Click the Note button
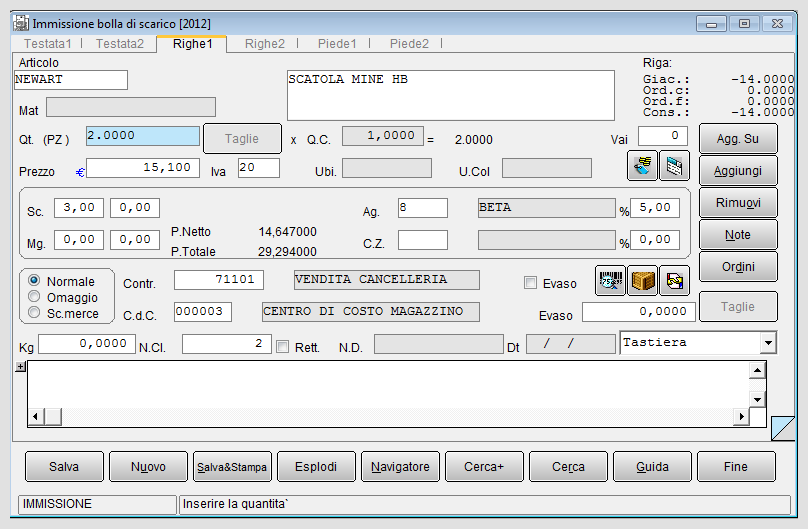The height and width of the screenshot is (529, 808). 738,234
